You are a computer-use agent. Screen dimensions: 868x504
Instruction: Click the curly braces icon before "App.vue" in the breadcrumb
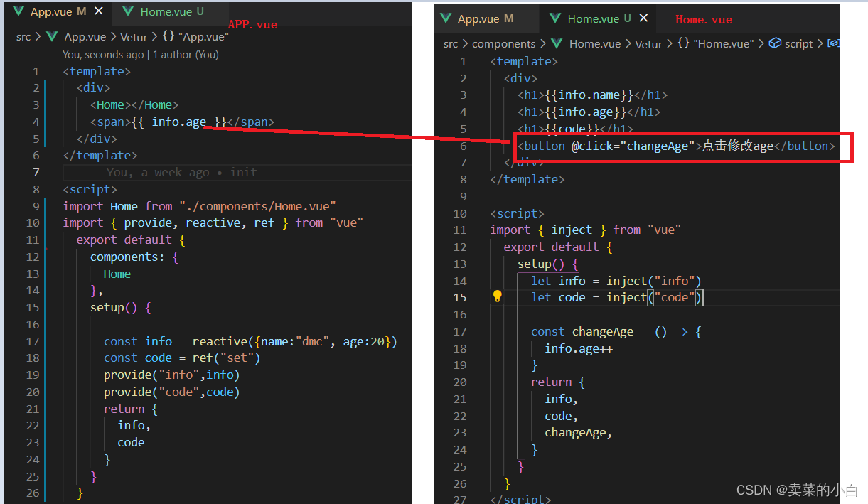[x=168, y=36]
